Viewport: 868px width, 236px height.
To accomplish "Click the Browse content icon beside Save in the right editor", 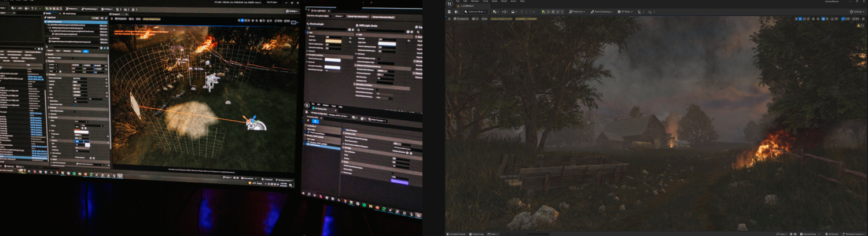I will click(457, 12).
